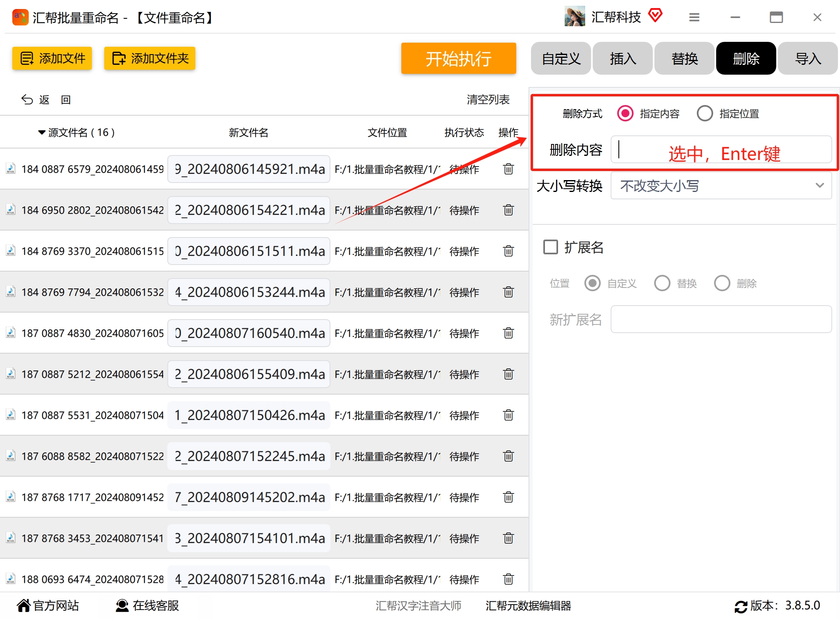Screen dimensions: 840x619
Task: Select the 指定内容 radio option
Action: click(x=625, y=114)
